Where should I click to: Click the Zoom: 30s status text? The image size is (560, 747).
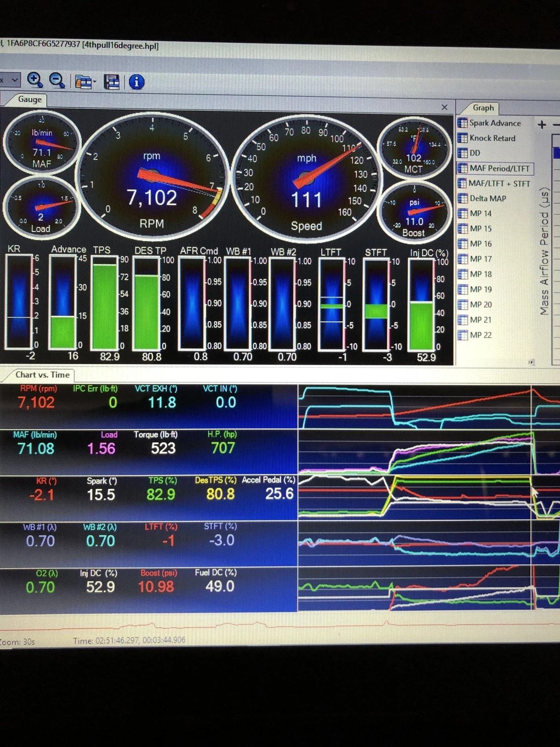[x=17, y=642]
